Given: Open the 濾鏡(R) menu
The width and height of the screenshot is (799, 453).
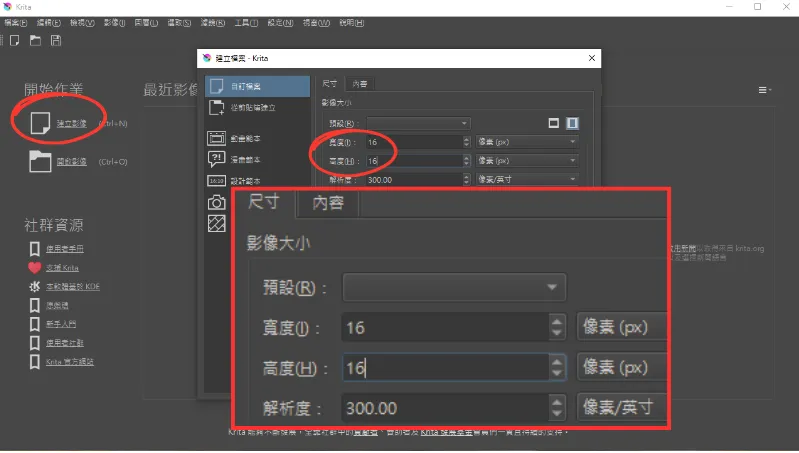Looking at the screenshot, I should click(213, 21).
